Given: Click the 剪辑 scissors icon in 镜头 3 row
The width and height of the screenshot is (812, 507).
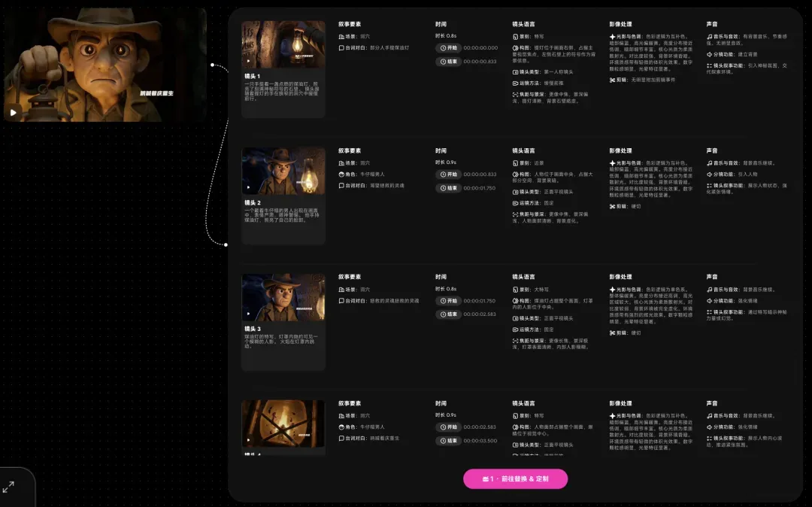Looking at the screenshot, I should point(612,333).
